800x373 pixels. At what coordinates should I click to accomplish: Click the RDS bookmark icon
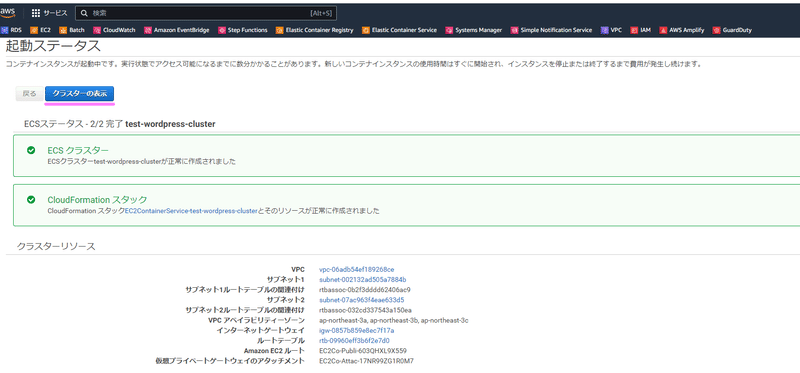tap(5, 30)
